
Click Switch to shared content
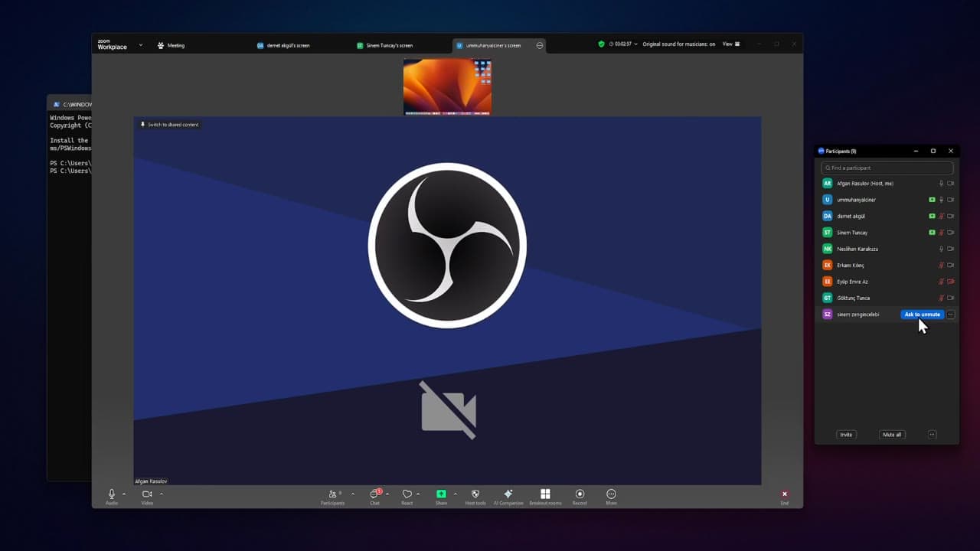(169, 125)
